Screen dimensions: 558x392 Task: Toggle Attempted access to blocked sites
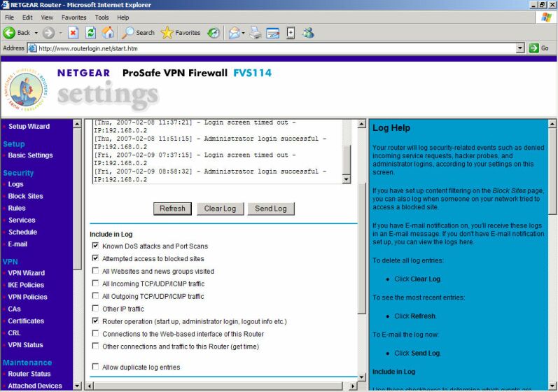pyautogui.click(x=95, y=258)
